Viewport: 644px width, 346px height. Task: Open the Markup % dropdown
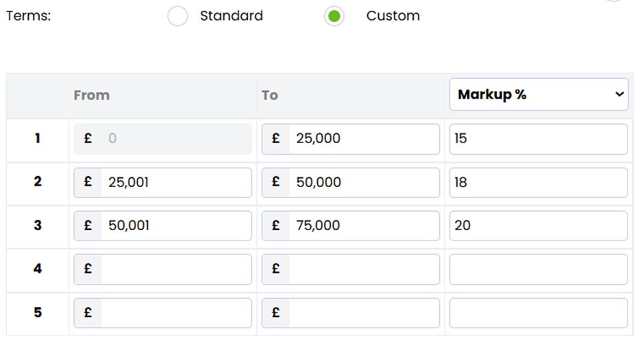(538, 95)
